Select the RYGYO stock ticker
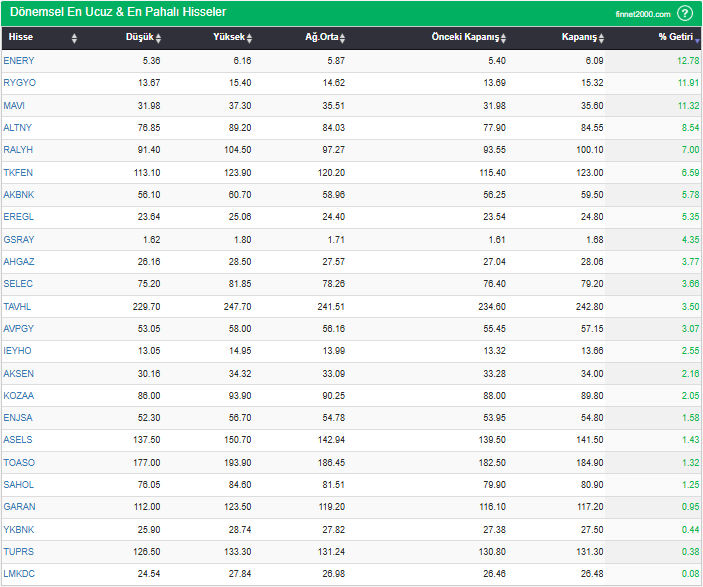Image resolution: width=703 pixels, height=587 pixels. click(x=19, y=83)
